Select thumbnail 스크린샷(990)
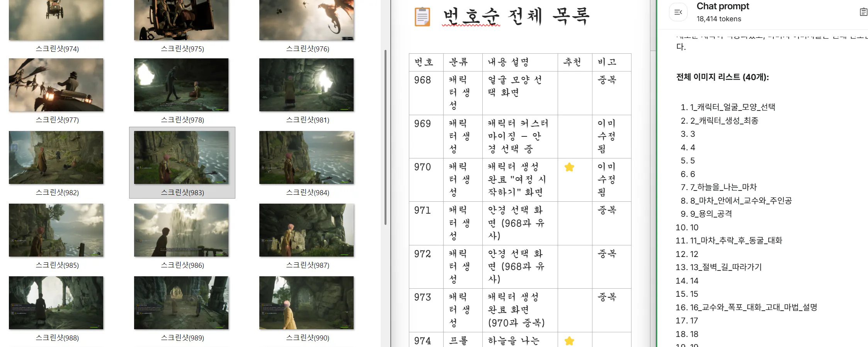The image size is (868, 347). (x=306, y=303)
